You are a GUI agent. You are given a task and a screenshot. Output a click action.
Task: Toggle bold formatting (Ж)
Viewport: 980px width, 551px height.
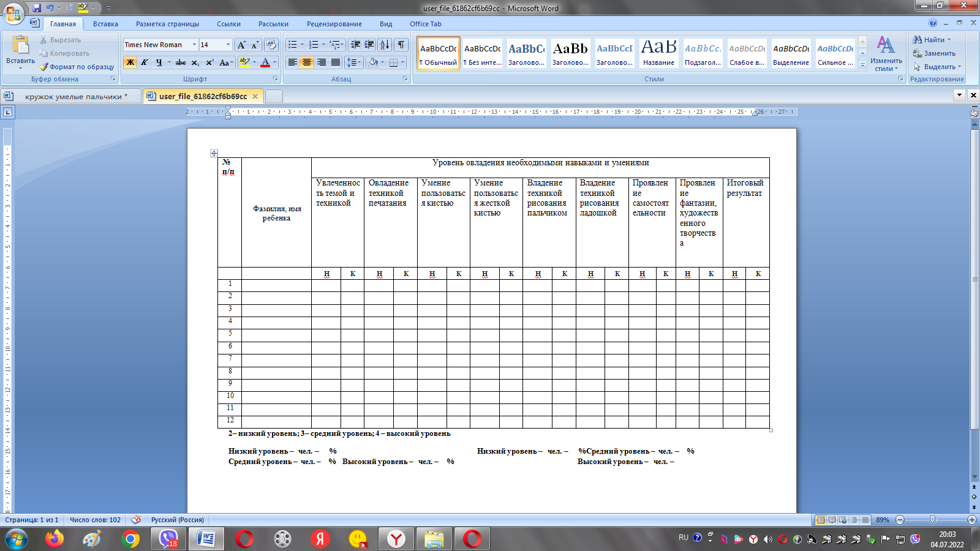(x=130, y=62)
